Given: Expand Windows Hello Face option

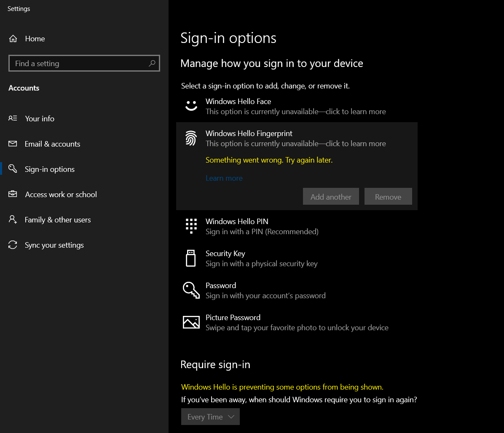Looking at the screenshot, I should click(x=297, y=106).
